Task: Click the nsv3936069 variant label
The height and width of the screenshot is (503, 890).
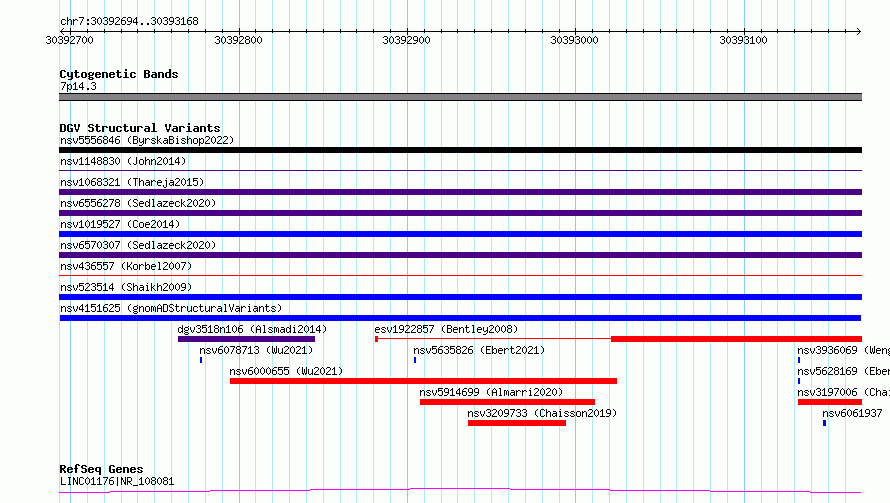Action: point(843,350)
